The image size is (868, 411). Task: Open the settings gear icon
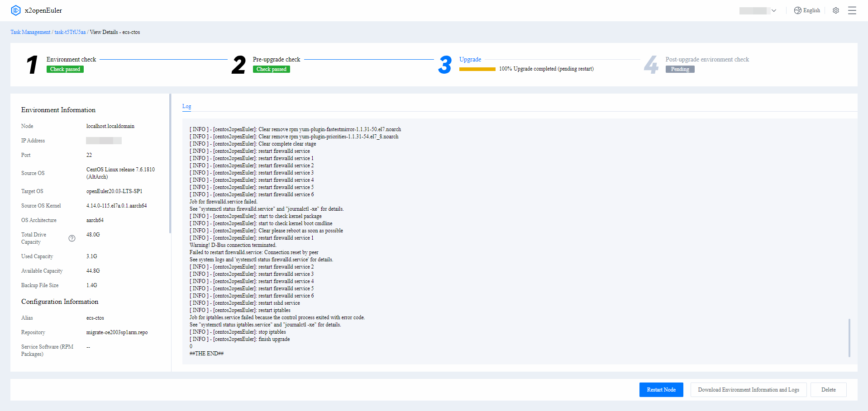point(835,10)
